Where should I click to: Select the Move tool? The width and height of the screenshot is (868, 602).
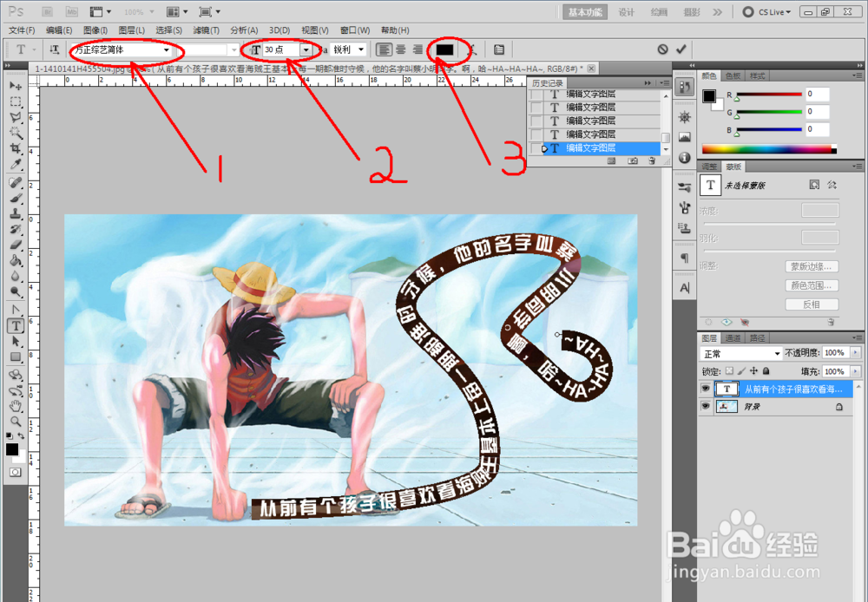click(x=16, y=86)
